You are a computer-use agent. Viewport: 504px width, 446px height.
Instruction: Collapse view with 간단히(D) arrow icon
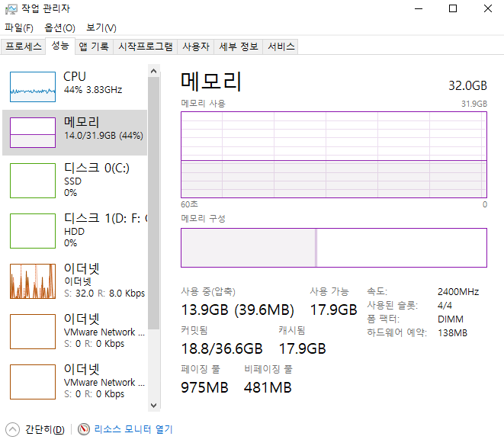(x=12, y=430)
